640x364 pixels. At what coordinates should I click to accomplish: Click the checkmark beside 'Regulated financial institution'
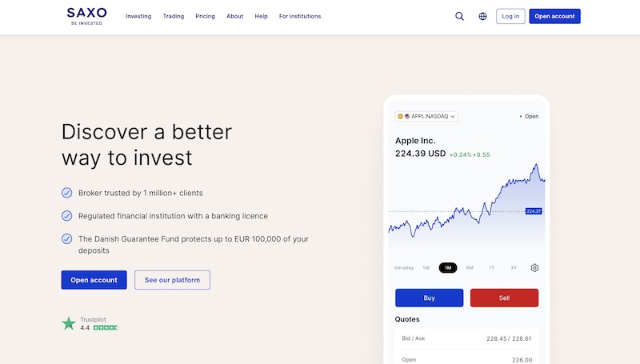click(67, 216)
